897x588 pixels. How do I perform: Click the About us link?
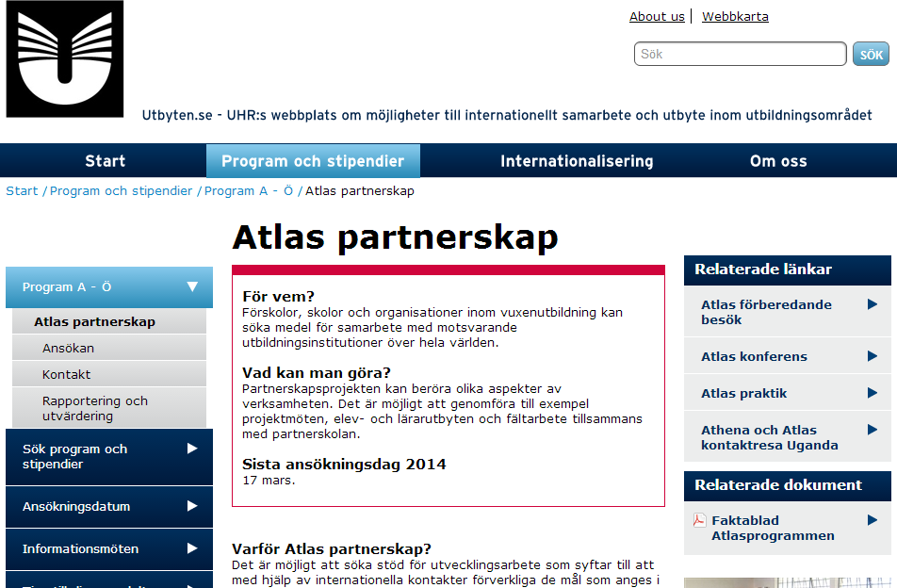pyautogui.click(x=657, y=17)
